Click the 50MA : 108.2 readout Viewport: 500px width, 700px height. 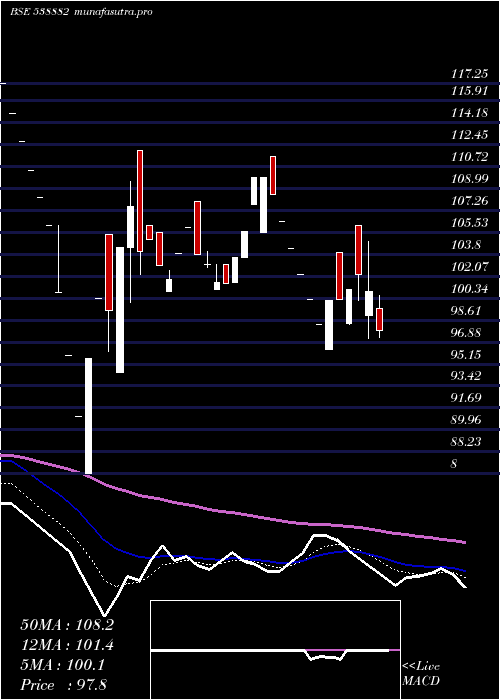pos(67,625)
